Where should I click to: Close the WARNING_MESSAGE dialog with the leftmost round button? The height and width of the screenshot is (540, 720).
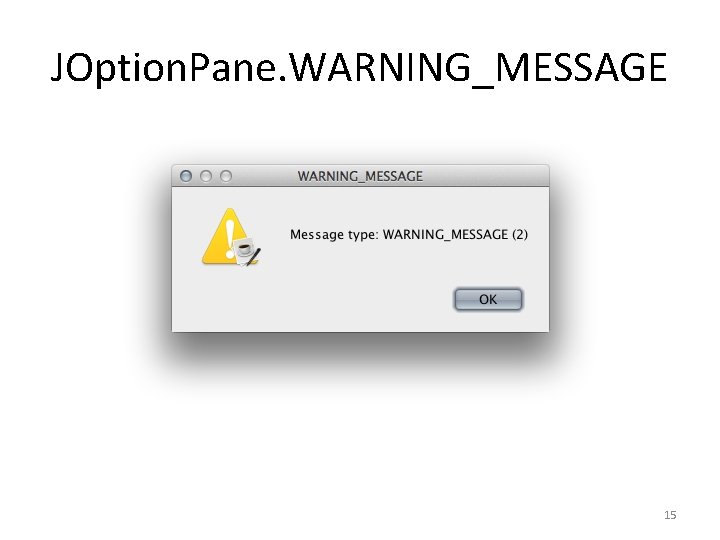(x=186, y=176)
